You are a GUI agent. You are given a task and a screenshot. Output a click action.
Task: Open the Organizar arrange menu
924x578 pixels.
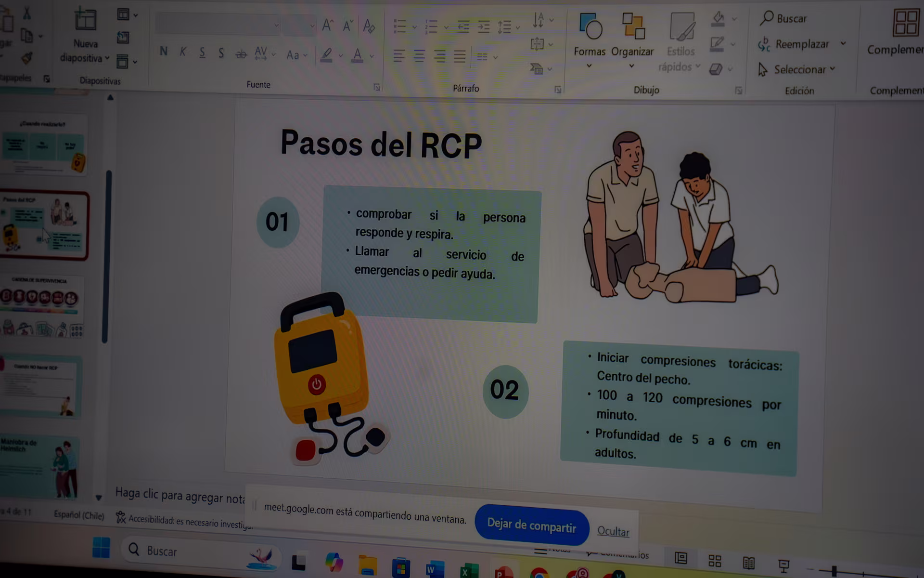pyautogui.click(x=632, y=41)
